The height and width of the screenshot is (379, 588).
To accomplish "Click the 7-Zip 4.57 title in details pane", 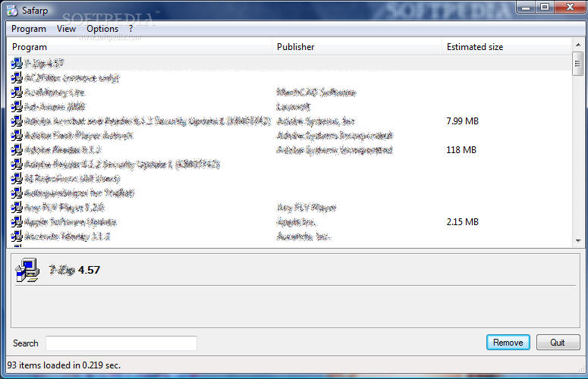I will 74,270.
